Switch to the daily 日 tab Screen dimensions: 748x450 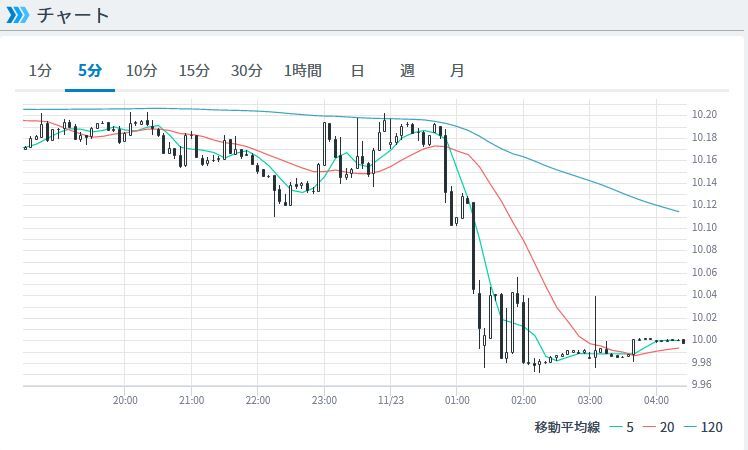coord(357,71)
